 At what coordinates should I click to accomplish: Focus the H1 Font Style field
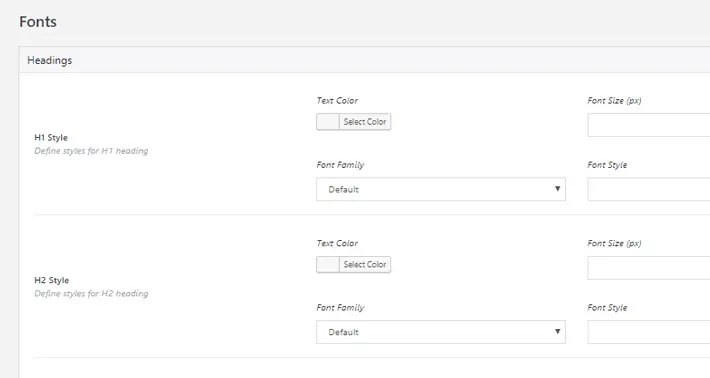[649, 189]
